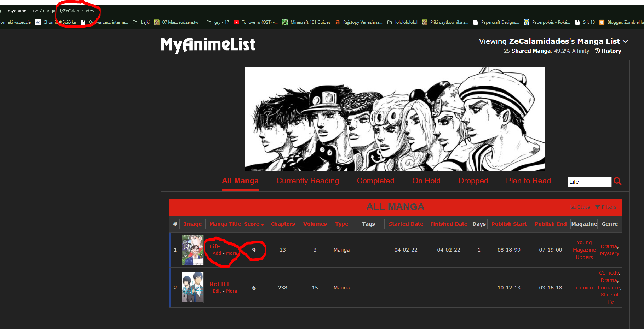Click Add under the LifE entry

pos(217,253)
